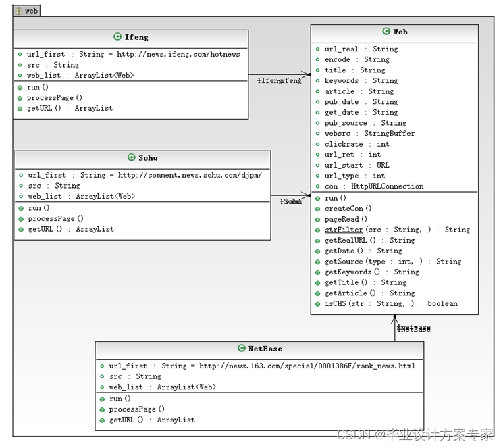Screen dimensions: 503x448
Task: Select Web url_ret attribute
Action: click(353, 155)
